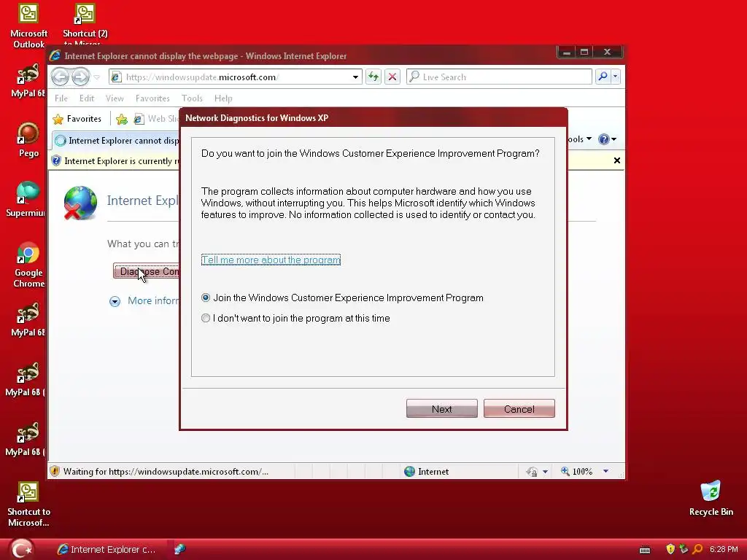
Task: Expand the More information section
Action: tap(144, 301)
